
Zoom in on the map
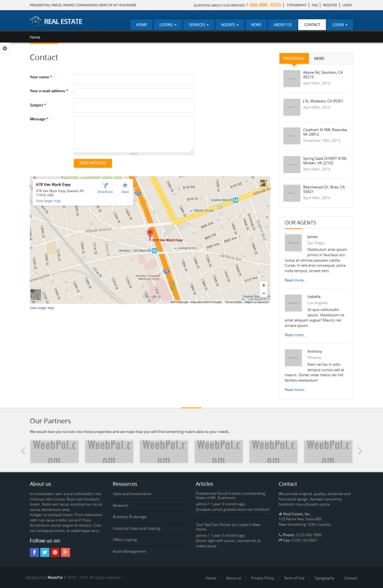tap(263, 286)
